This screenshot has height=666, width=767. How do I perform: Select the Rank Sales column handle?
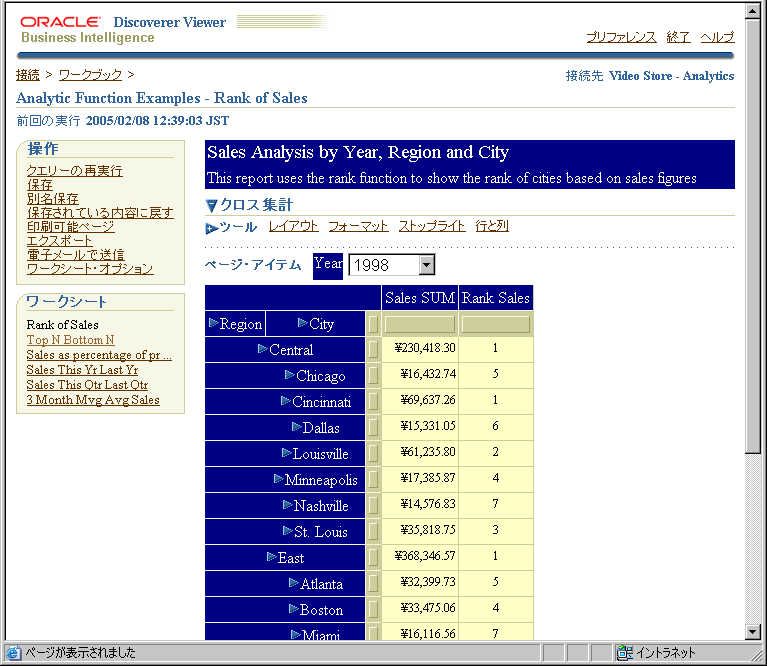click(496, 324)
